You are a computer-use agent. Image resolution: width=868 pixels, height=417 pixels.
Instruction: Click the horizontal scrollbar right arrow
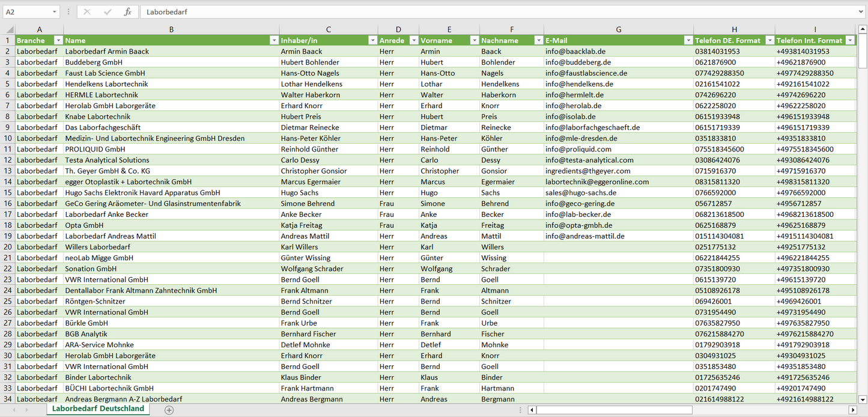852,410
